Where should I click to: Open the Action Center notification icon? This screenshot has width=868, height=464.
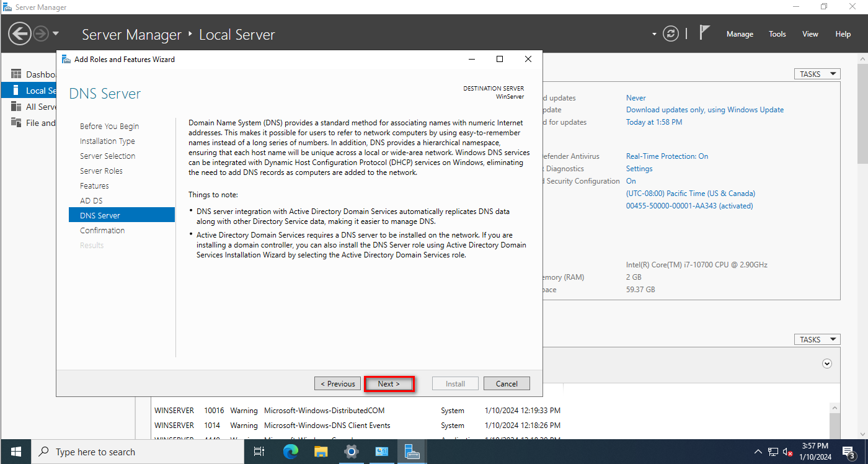point(849,452)
